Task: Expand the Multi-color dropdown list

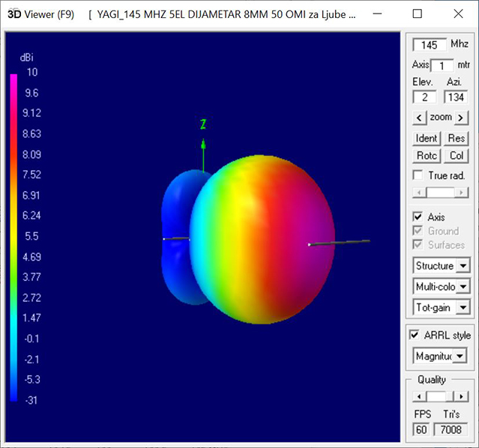Action: coord(463,286)
